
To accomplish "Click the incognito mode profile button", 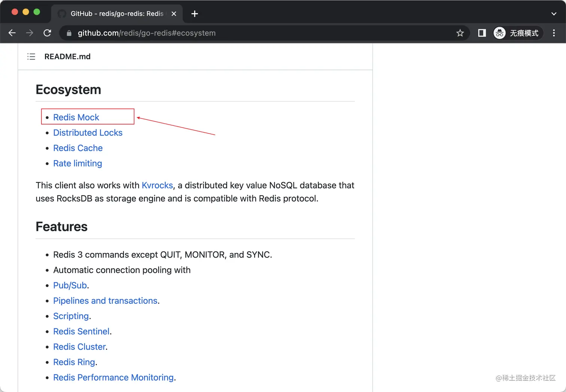I will click(518, 33).
